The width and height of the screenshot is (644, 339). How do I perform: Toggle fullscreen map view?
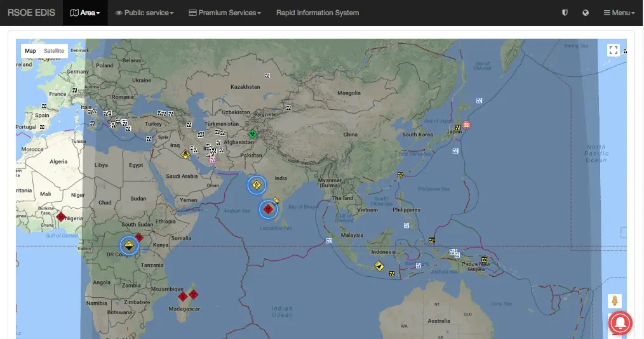[x=613, y=50]
